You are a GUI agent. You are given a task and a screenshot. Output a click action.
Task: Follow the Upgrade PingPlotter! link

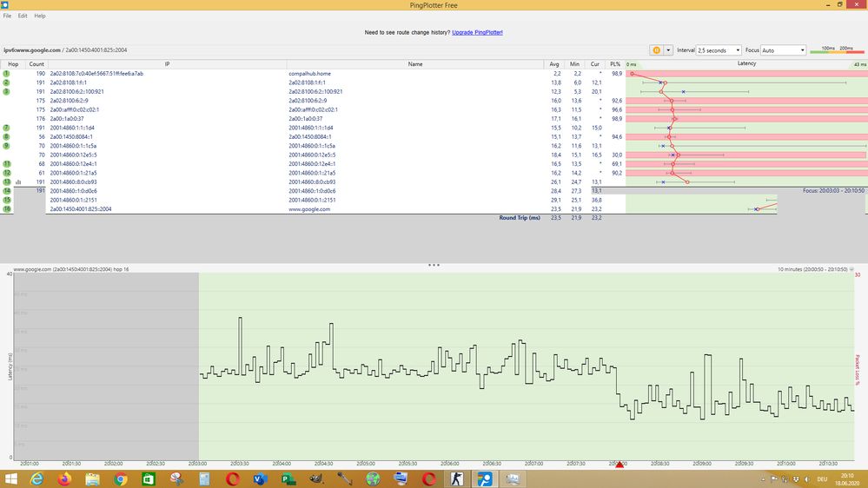click(x=477, y=33)
